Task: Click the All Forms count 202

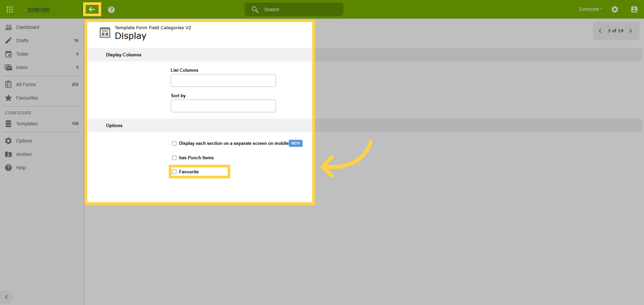Action: point(75,84)
